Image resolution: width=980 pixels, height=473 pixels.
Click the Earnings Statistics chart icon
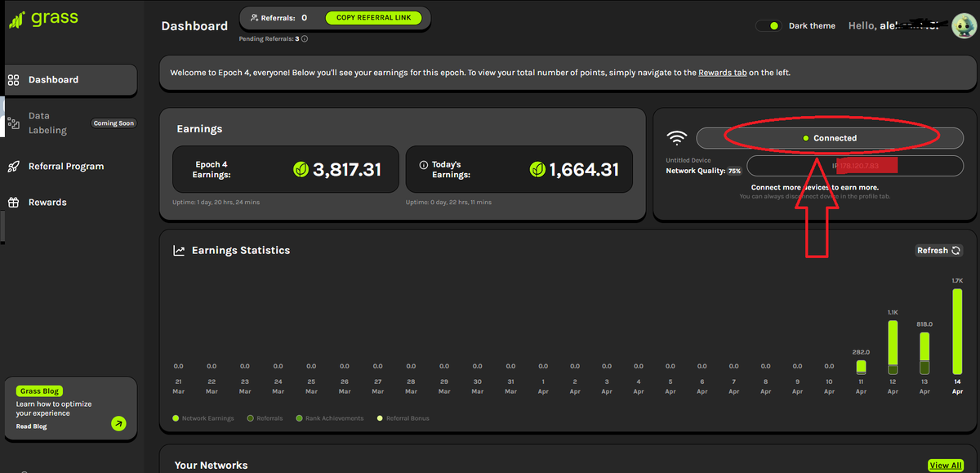coord(179,251)
